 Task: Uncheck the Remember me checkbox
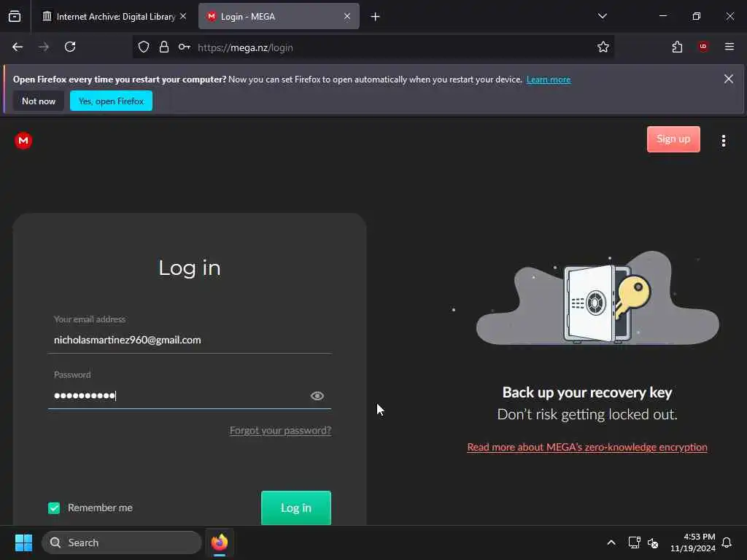[x=54, y=507]
